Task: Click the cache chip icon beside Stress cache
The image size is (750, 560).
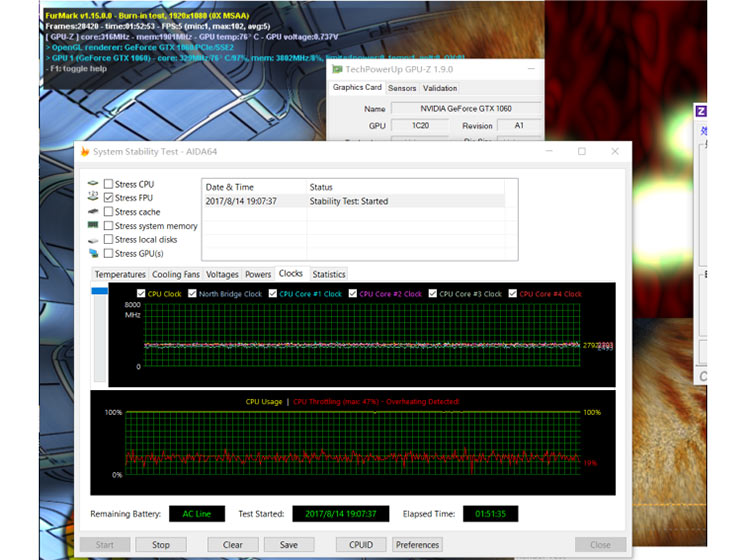Action: point(93,211)
